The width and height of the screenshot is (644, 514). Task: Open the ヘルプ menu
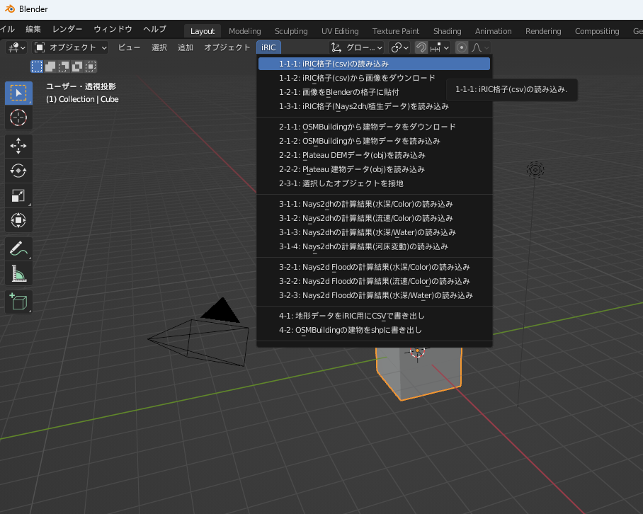tap(155, 29)
